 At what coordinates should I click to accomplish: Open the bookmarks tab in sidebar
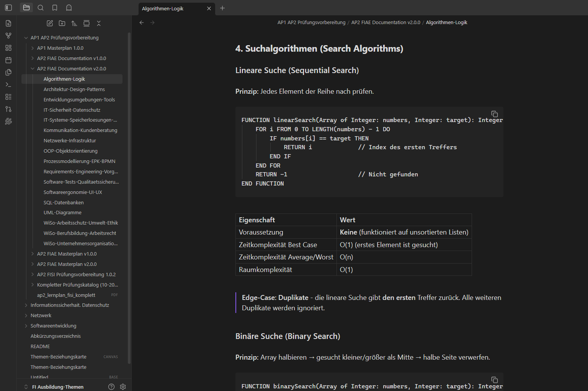pyautogui.click(x=55, y=8)
